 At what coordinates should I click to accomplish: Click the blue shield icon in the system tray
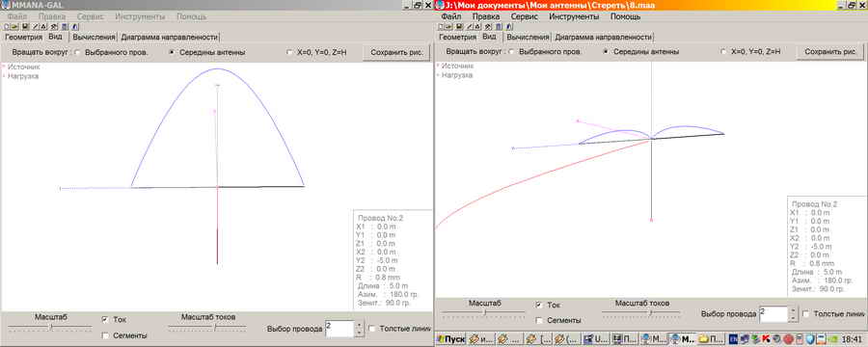809,338
